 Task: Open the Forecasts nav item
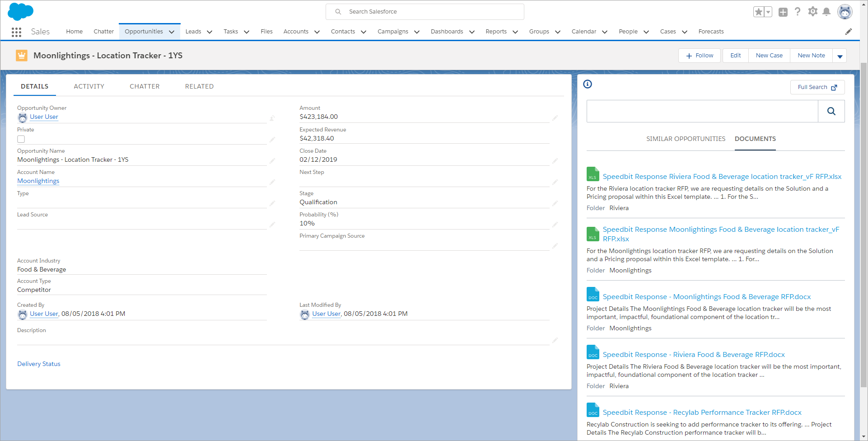(711, 32)
